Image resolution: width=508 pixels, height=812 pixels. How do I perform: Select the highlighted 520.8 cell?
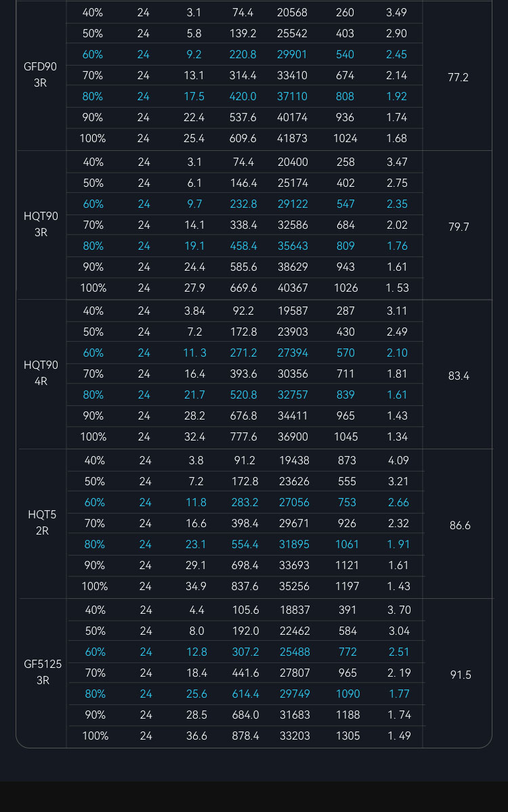pyautogui.click(x=244, y=394)
